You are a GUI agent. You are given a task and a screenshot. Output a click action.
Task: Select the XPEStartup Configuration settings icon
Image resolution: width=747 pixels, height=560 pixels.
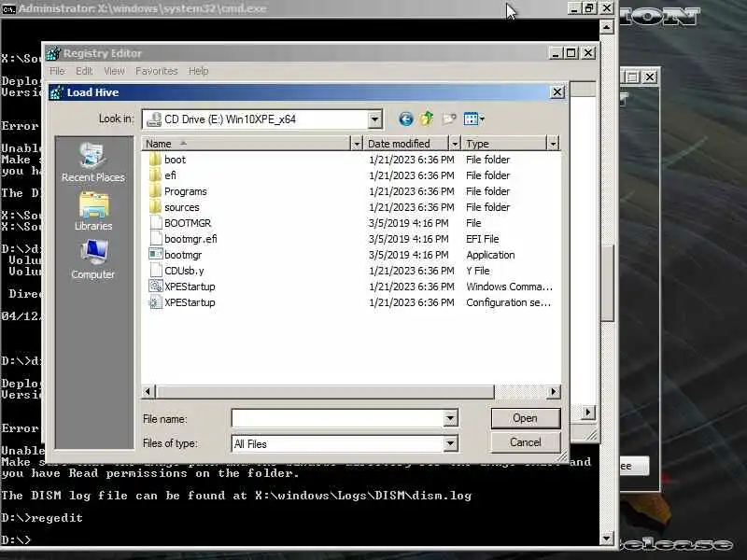156,302
